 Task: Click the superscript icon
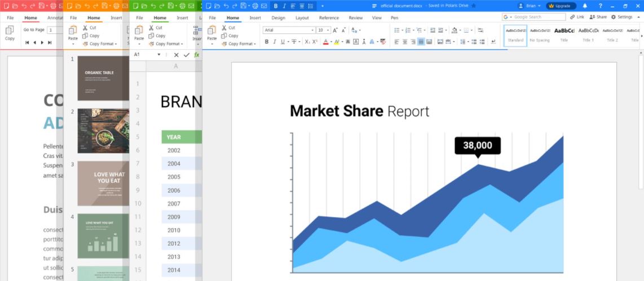(x=315, y=41)
